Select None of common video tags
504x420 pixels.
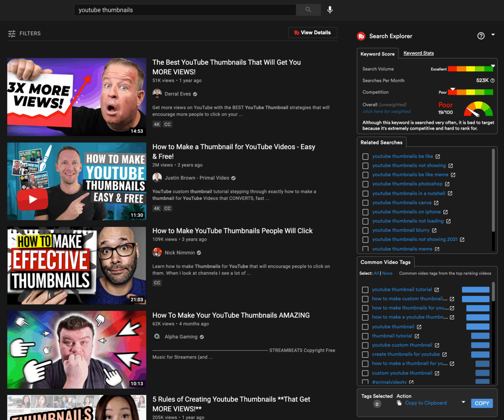[x=387, y=274]
